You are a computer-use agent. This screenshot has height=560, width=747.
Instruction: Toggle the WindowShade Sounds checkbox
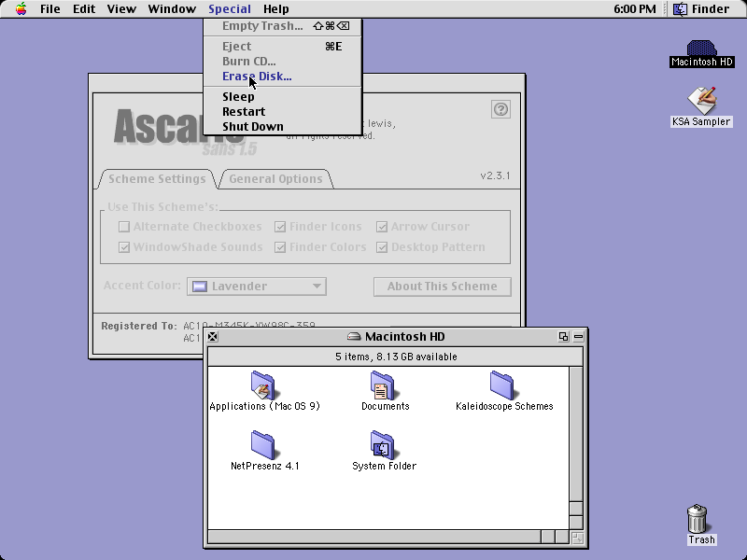124,247
